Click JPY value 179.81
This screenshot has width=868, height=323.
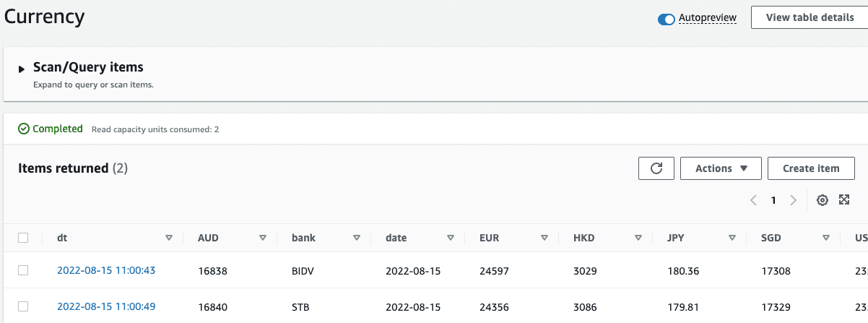pos(683,307)
